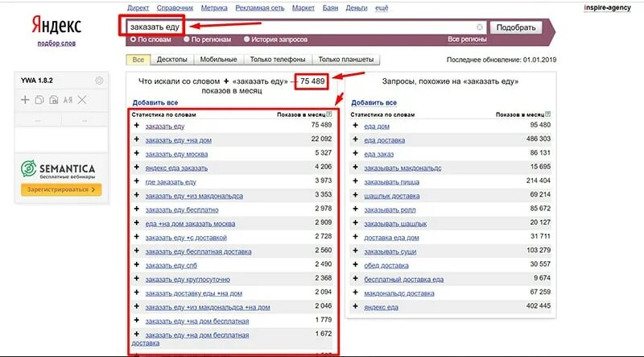The image size is (644, 357).
Task: Click 'Добавить все' above similar queries
Action: coord(374,102)
